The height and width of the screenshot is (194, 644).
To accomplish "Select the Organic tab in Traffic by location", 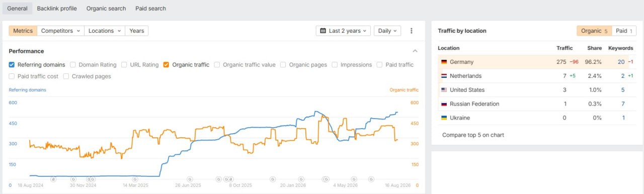I will click(x=594, y=31).
